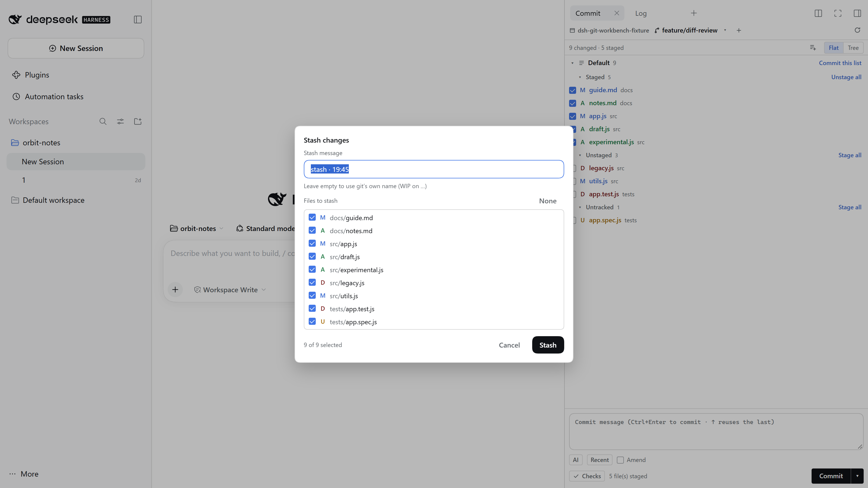Collapse the Untracked group
The width and height of the screenshot is (868, 488).
[580, 207]
